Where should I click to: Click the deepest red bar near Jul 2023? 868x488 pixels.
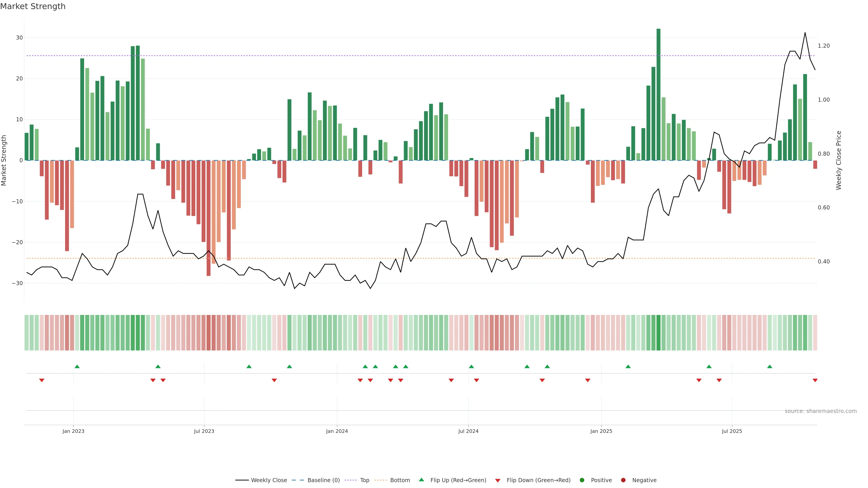tap(209, 218)
